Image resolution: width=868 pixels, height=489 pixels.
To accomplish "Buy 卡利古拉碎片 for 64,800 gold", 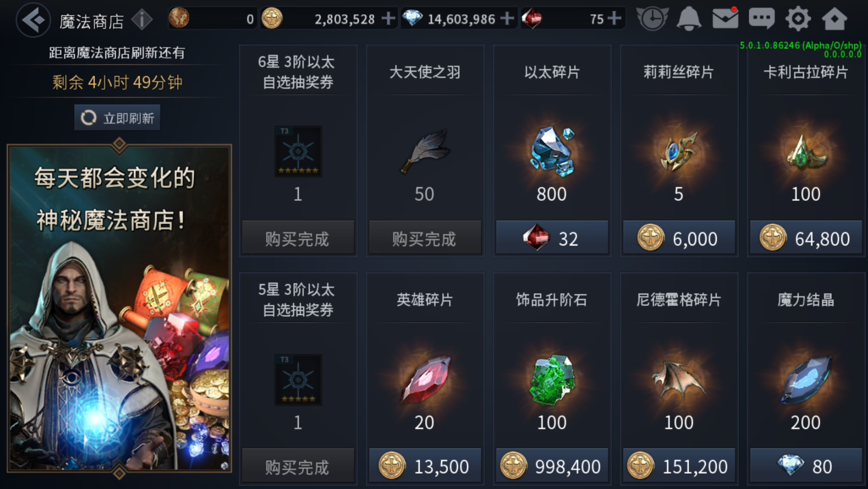I will pyautogui.click(x=806, y=238).
